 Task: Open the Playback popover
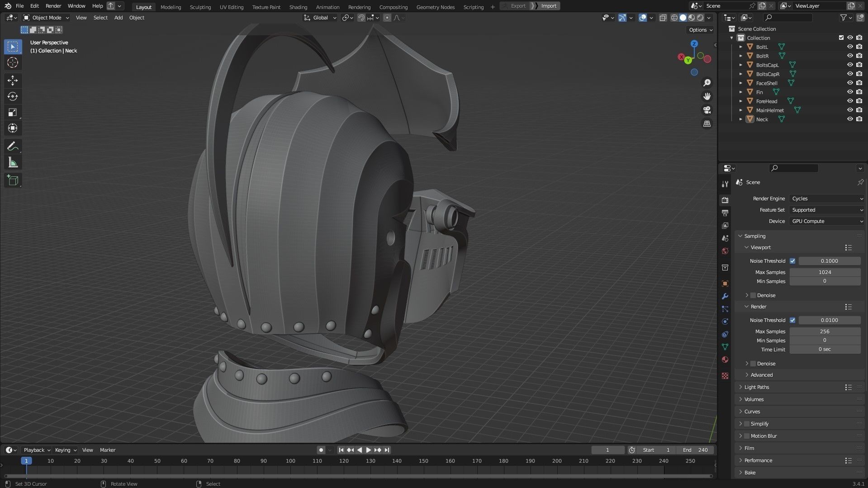37,450
